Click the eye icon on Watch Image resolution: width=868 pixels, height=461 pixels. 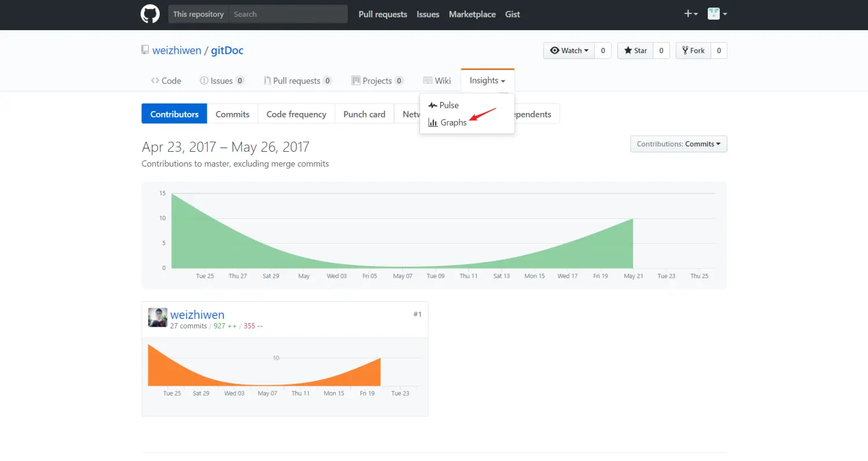555,50
